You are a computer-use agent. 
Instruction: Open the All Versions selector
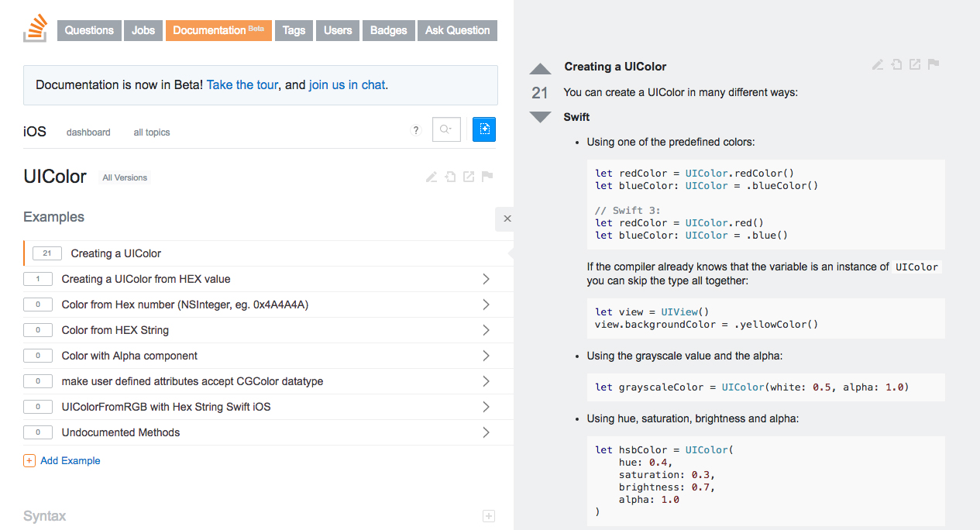tap(125, 177)
